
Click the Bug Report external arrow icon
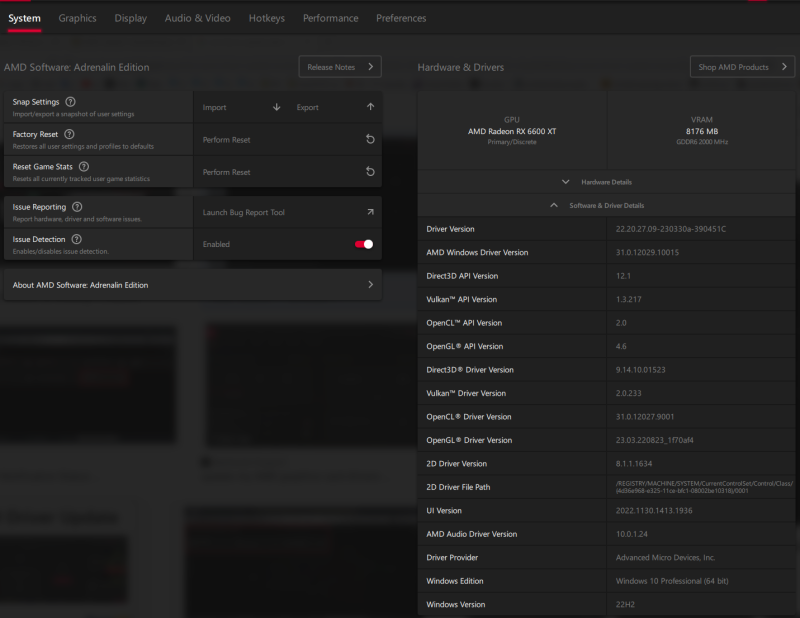pyautogui.click(x=370, y=212)
